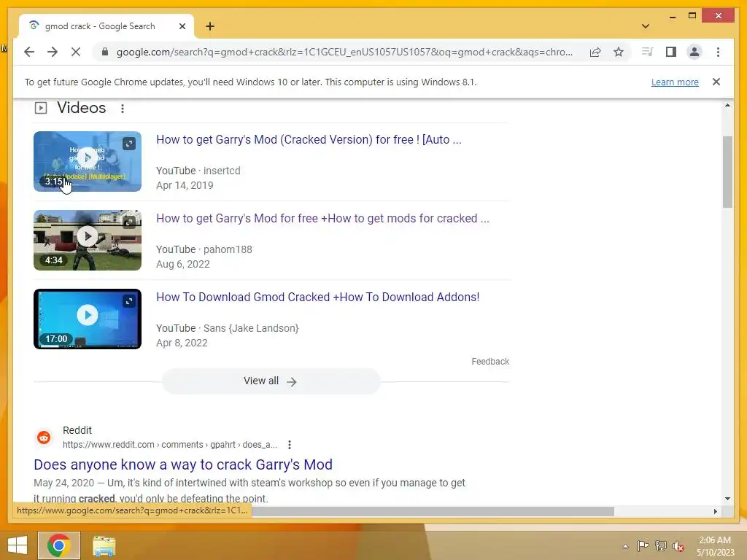Screen dimensions: 747x560
Task: Open How to get Garry's Mod for free link
Action: pos(322,218)
